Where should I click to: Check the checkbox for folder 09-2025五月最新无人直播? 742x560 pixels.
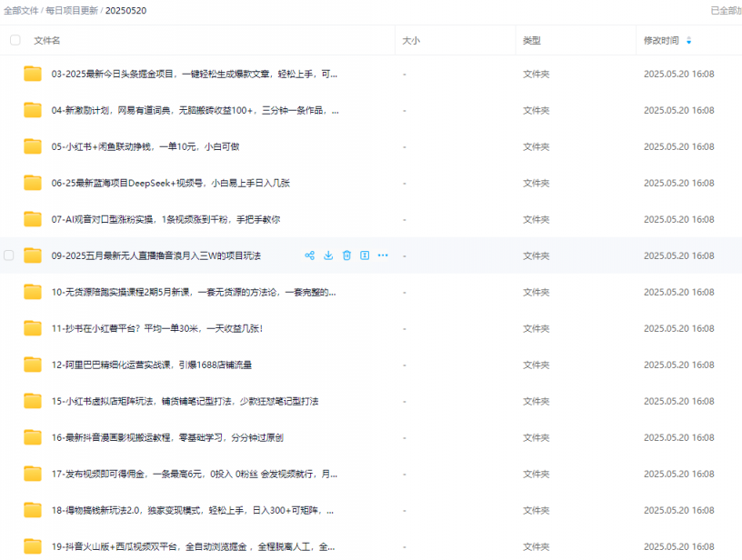coord(9,255)
